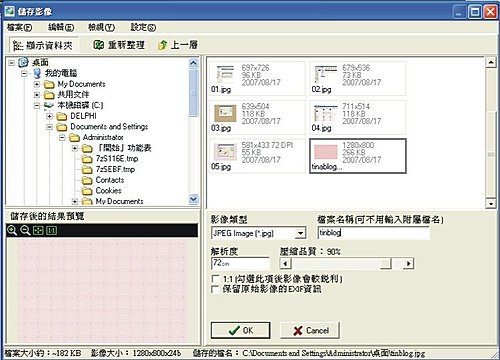Open the 檢視(V) menu
Viewport: 500px width, 360px height.
[x=101, y=27]
